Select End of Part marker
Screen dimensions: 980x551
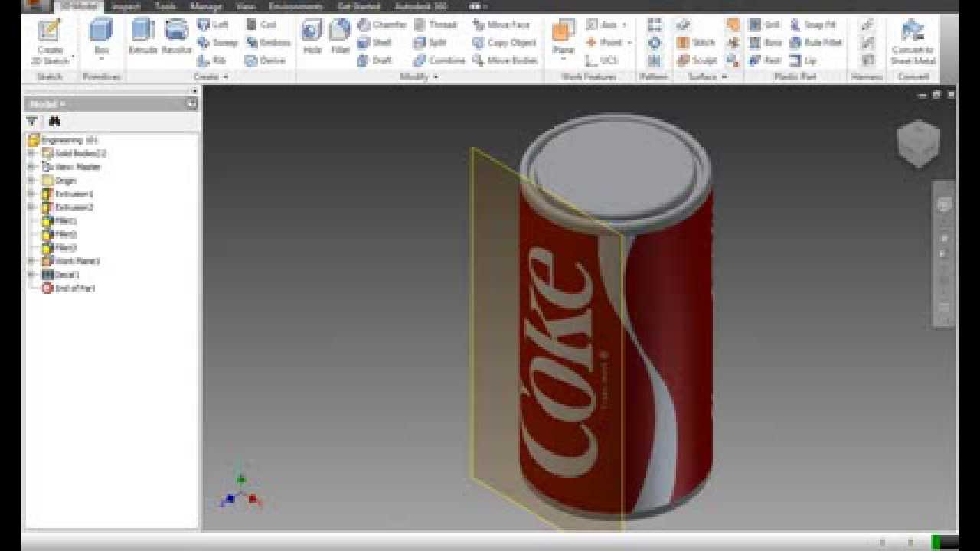click(x=68, y=288)
